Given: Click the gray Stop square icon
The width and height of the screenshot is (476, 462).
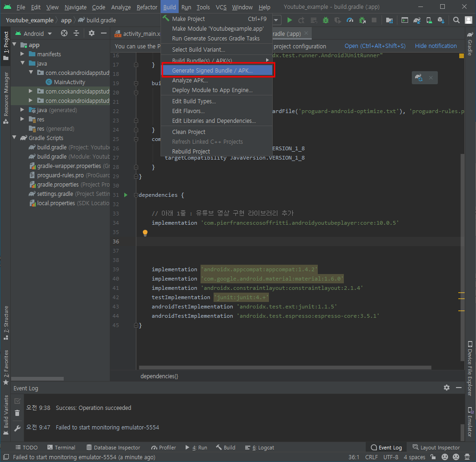Looking at the screenshot, I should tap(374, 20).
